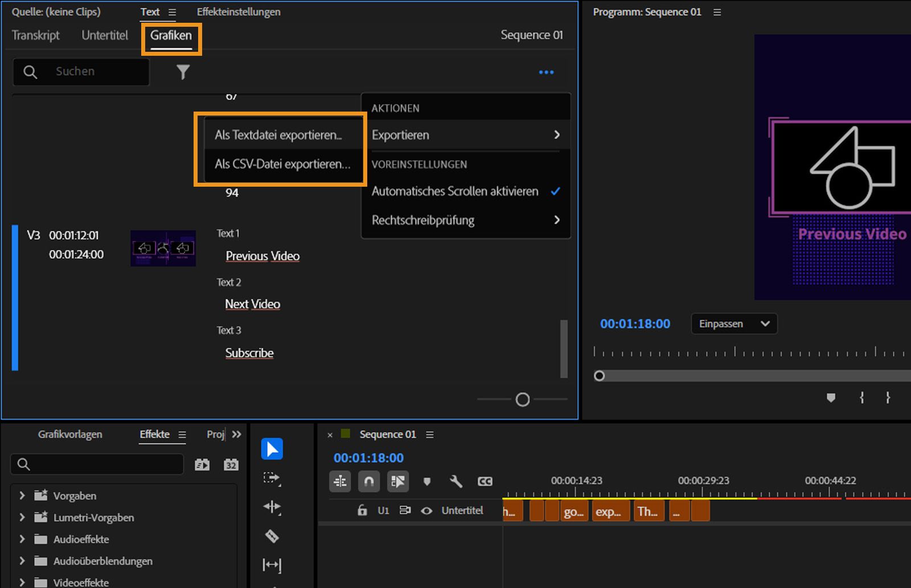
Task: Open timeline wrench display settings
Action: (x=455, y=482)
